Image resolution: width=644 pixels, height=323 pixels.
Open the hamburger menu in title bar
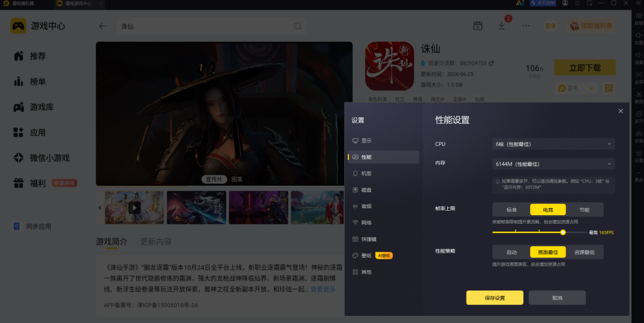[x=577, y=3]
